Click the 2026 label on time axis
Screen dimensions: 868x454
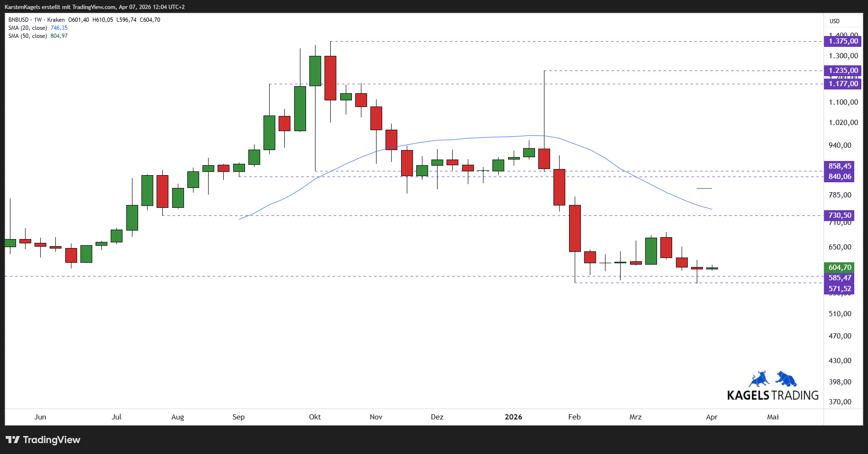[x=513, y=417]
